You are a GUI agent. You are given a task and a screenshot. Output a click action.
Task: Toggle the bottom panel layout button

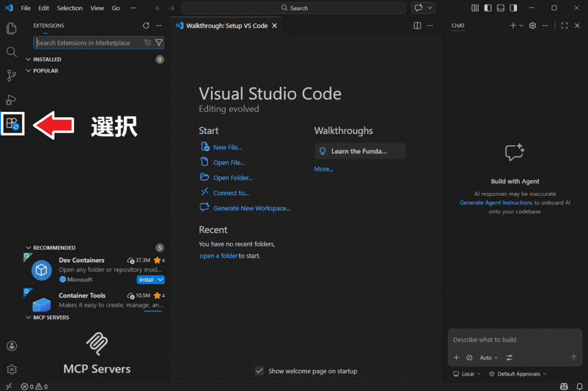501,8
